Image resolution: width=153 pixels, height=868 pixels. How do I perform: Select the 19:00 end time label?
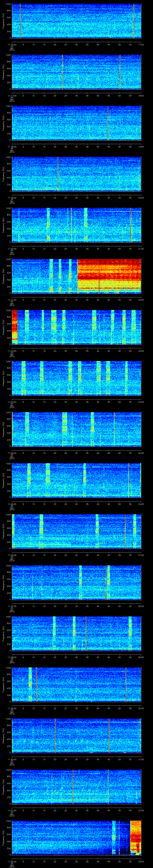pos(141,147)
